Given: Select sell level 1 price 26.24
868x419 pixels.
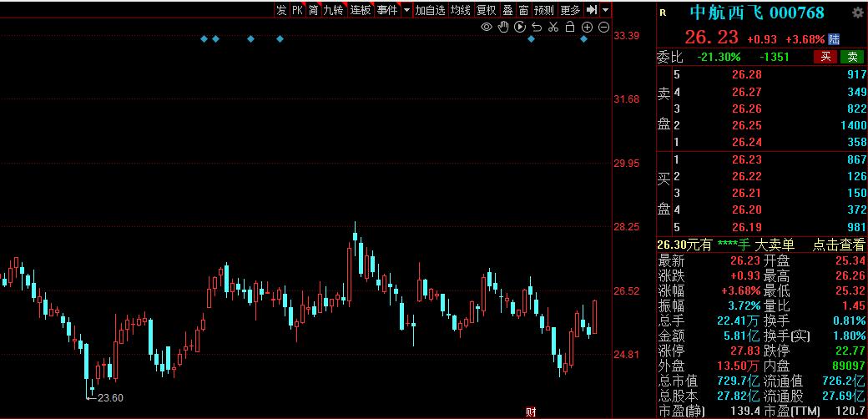Looking at the screenshot, I should pyautogui.click(x=746, y=142).
